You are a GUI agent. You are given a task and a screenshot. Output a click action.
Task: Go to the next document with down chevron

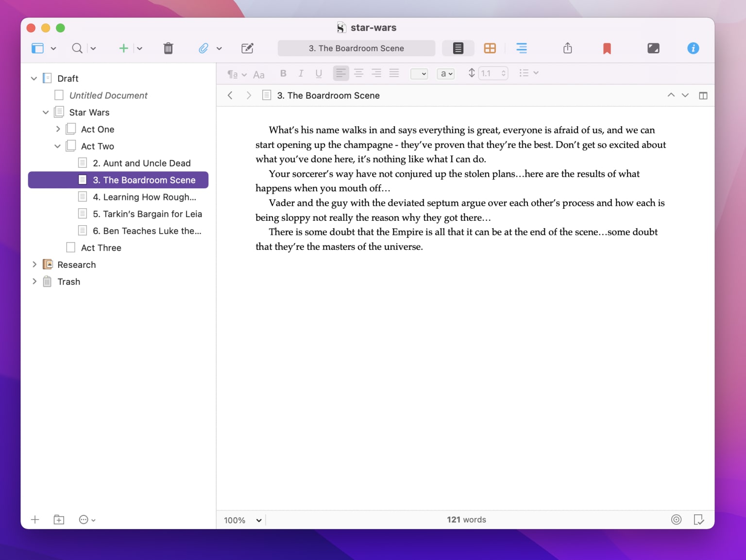point(685,95)
